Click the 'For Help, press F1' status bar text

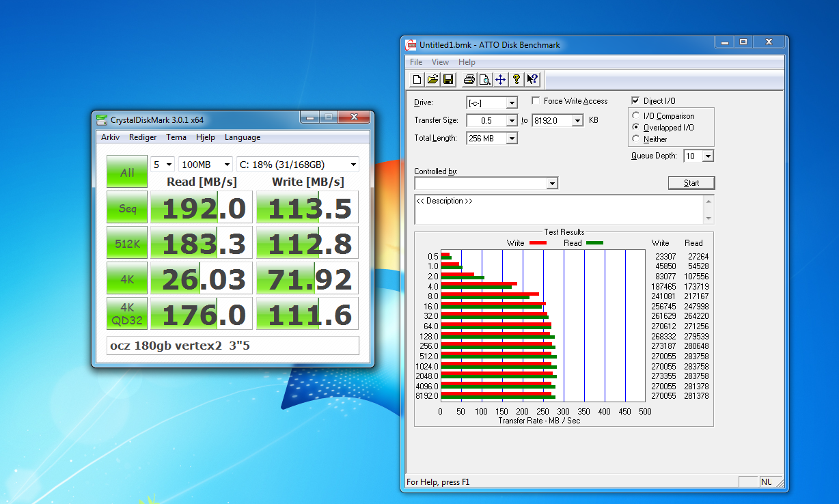pyautogui.click(x=438, y=482)
